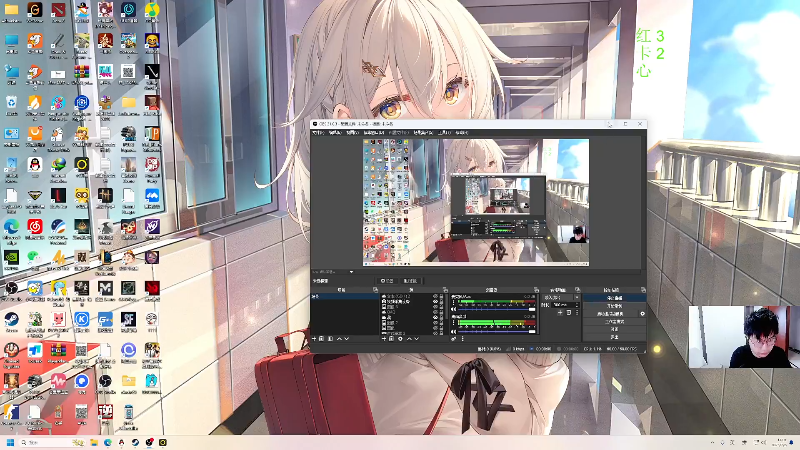Remove selected source in OBS Sources toolbar
Viewport: 800px width, 450px height.
coord(391,339)
